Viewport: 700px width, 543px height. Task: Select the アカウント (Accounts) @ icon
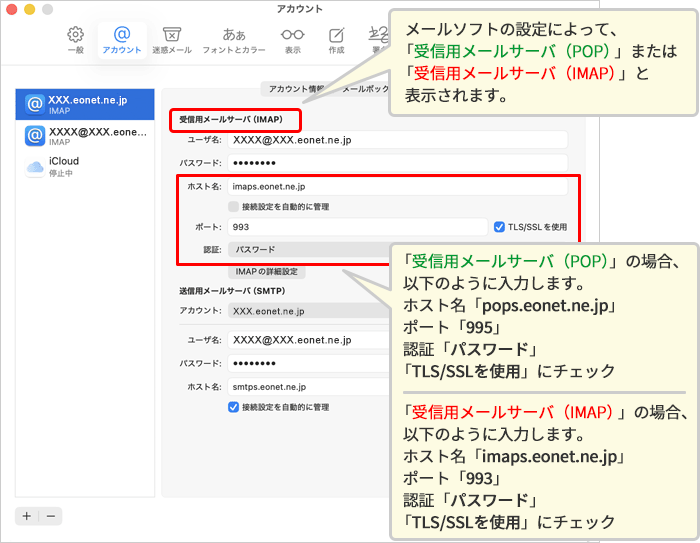(122, 39)
